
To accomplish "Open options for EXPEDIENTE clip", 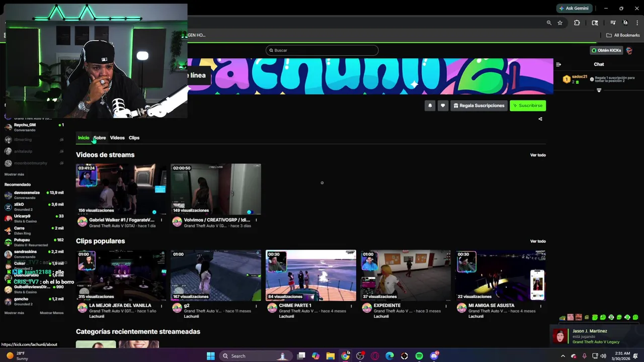I will 446,306.
